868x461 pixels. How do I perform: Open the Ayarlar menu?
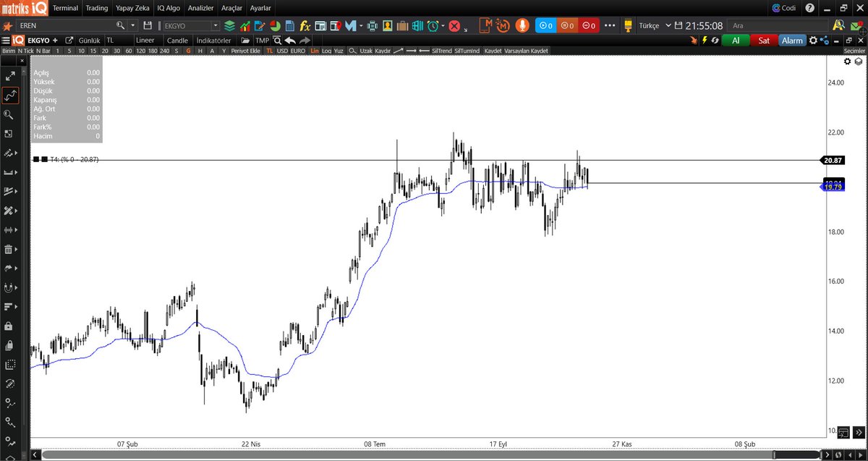tap(260, 8)
